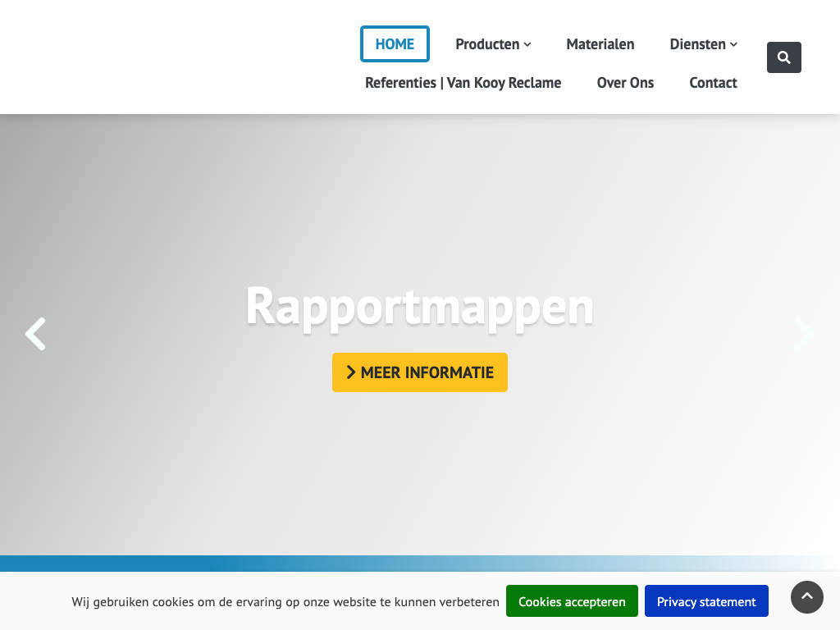The height and width of the screenshot is (630, 840).
Task: Open the Producten menu item
Action: (487, 44)
